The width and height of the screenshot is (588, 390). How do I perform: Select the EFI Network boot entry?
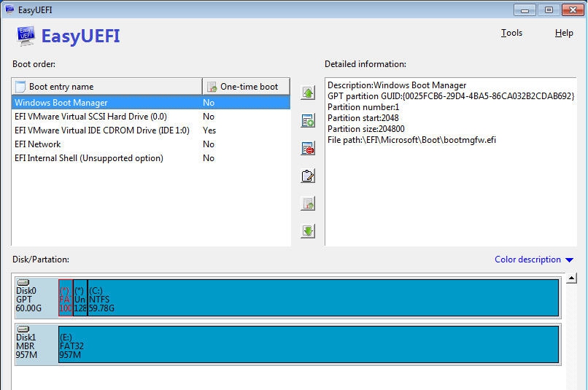click(x=151, y=144)
